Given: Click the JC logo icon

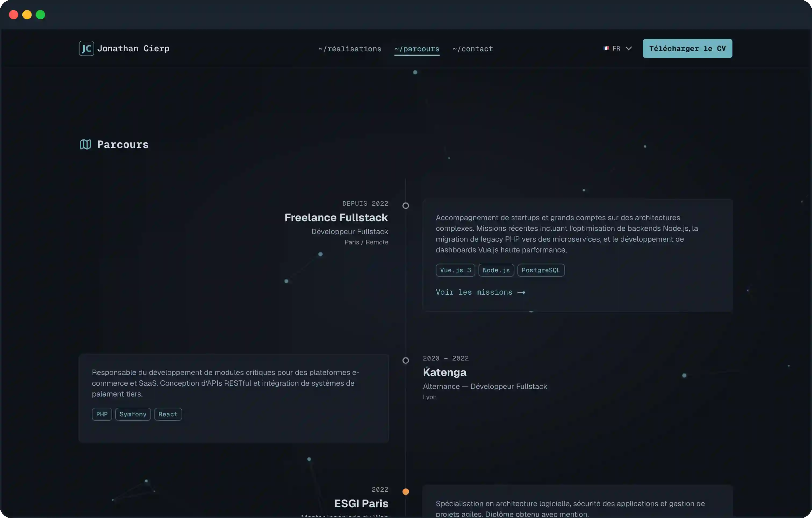Looking at the screenshot, I should coord(86,49).
